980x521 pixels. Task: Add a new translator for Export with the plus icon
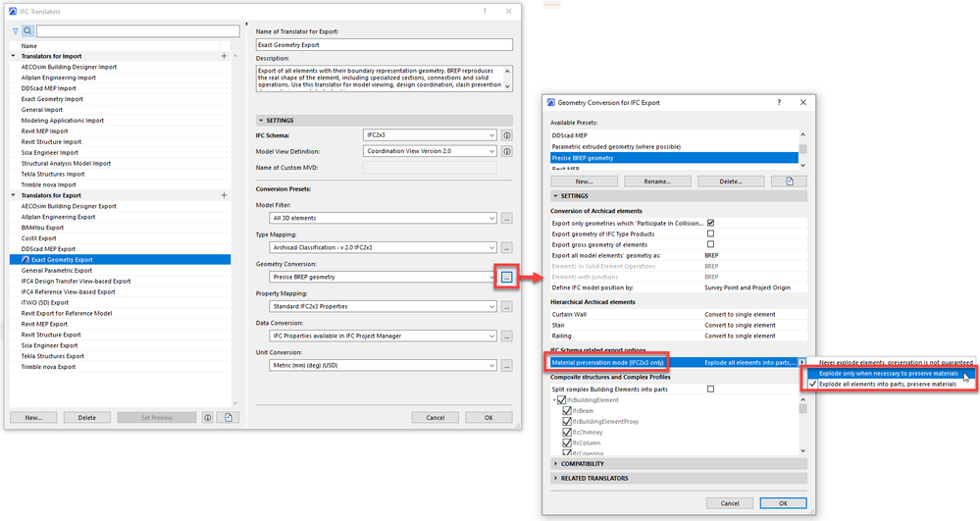point(224,195)
